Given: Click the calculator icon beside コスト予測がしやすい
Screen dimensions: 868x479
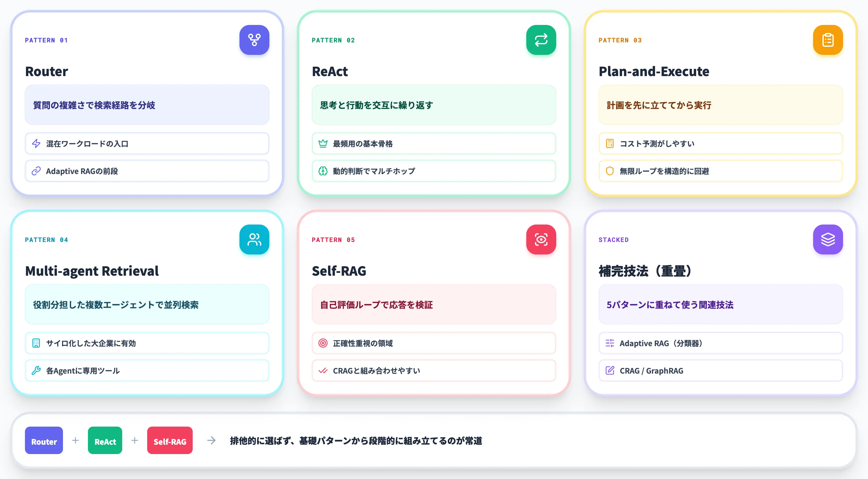Looking at the screenshot, I should 610,143.
